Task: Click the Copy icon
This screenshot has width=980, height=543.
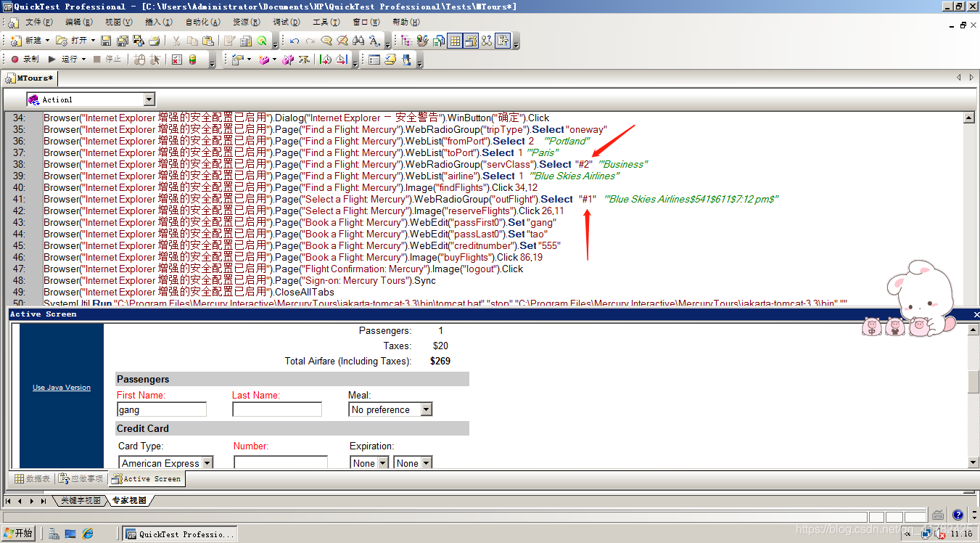Action: click(192, 41)
